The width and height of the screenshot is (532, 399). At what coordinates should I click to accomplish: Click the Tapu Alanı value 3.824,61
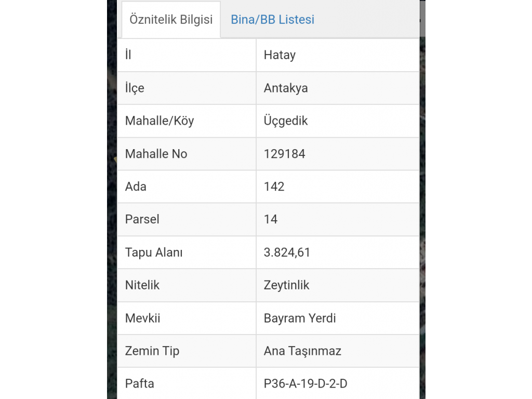[287, 252]
